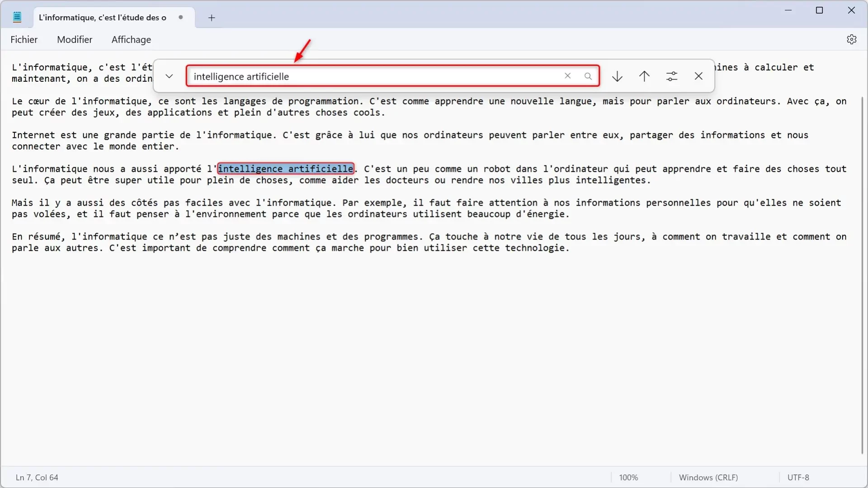Click 'Le cœur' at start of second paragraph
This screenshot has height=488, width=868.
point(31,101)
